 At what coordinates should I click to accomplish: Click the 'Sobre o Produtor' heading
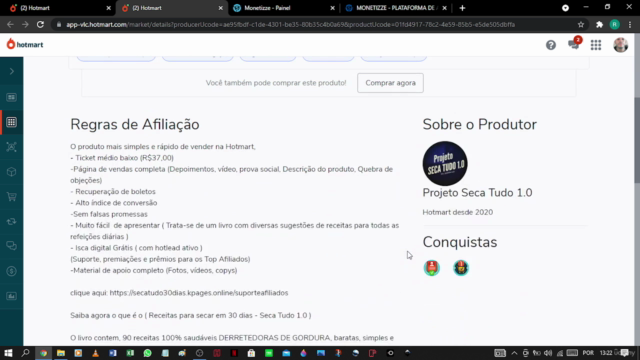[480, 124]
